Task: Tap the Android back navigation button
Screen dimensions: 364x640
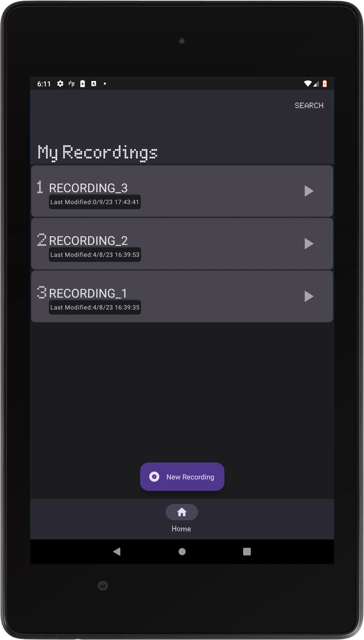Action: coord(117,551)
